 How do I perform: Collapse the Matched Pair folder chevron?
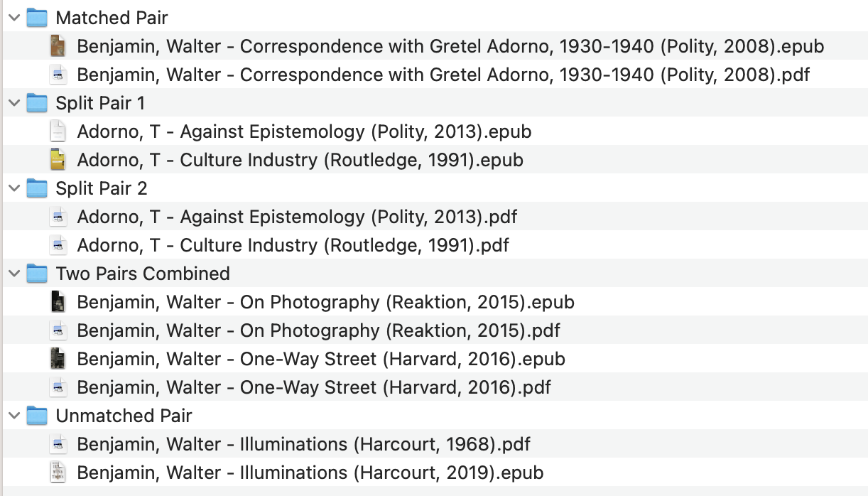[13, 18]
